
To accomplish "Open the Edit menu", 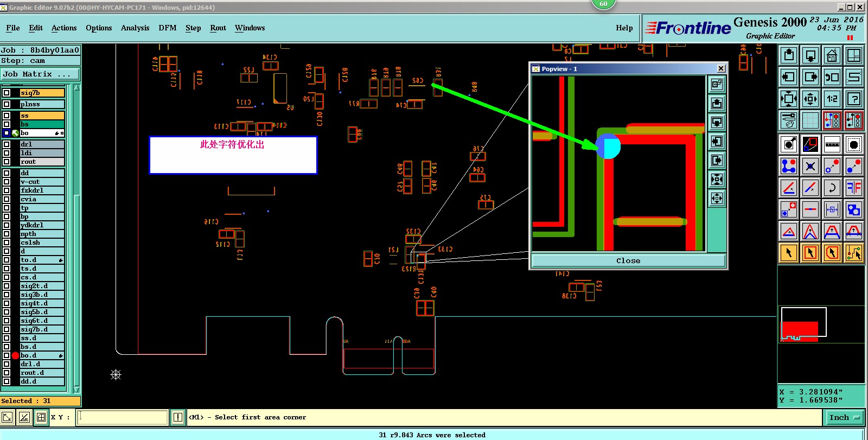I will pyautogui.click(x=36, y=28).
